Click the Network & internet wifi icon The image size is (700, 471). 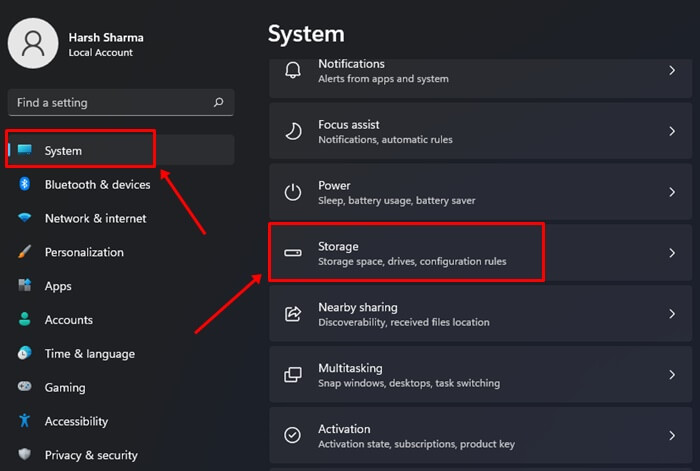pos(25,218)
